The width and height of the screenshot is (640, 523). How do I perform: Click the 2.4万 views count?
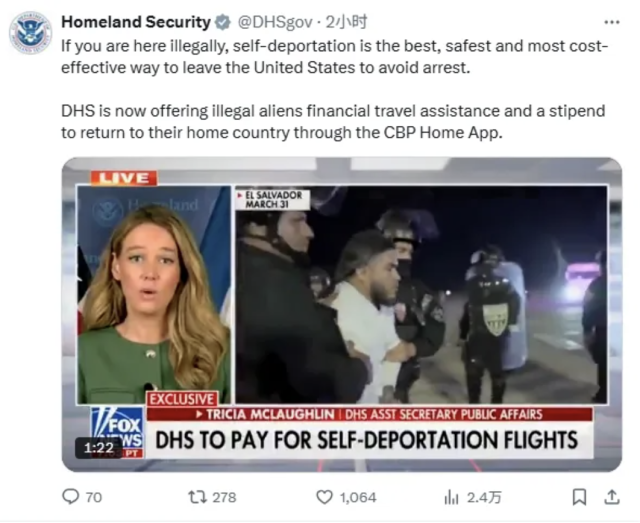pos(484,497)
